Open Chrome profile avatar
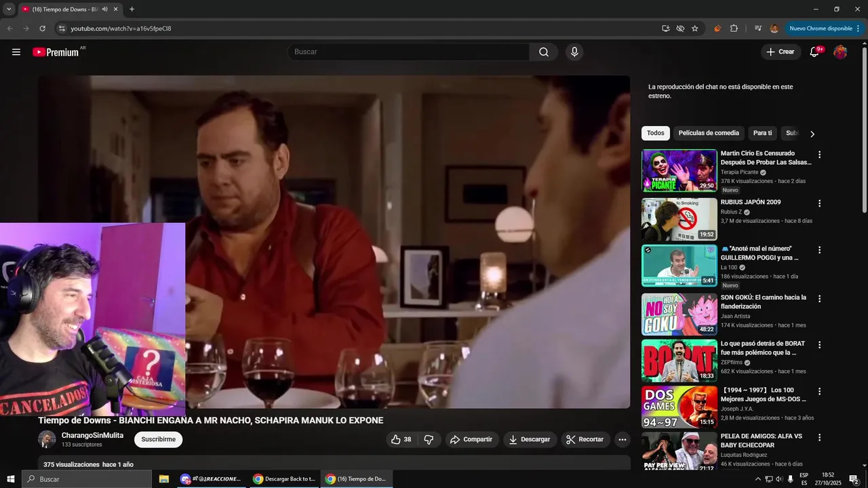The width and height of the screenshot is (868, 488). coord(774,28)
